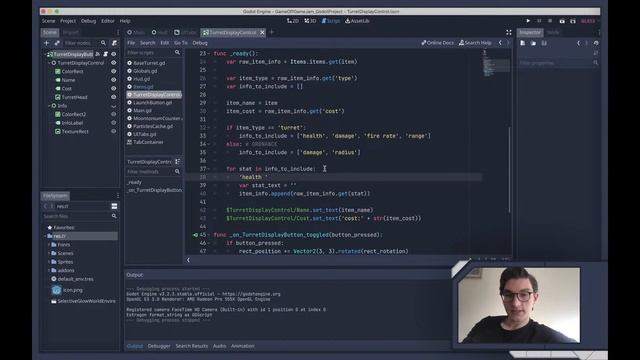Go back in script edit history

click(500, 42)
